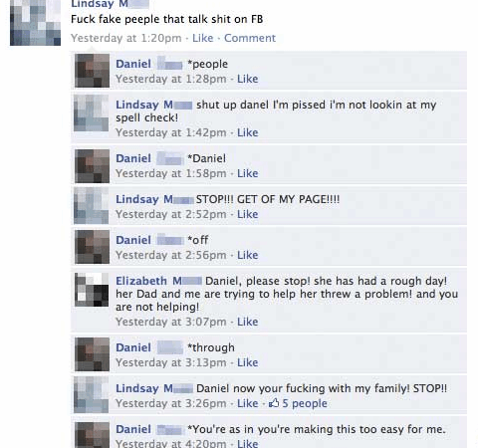The height and width of the screenshot is (448, 478).
Task: Like Daniel's *off comment at 2:56pm
Action: pos(248,255)
